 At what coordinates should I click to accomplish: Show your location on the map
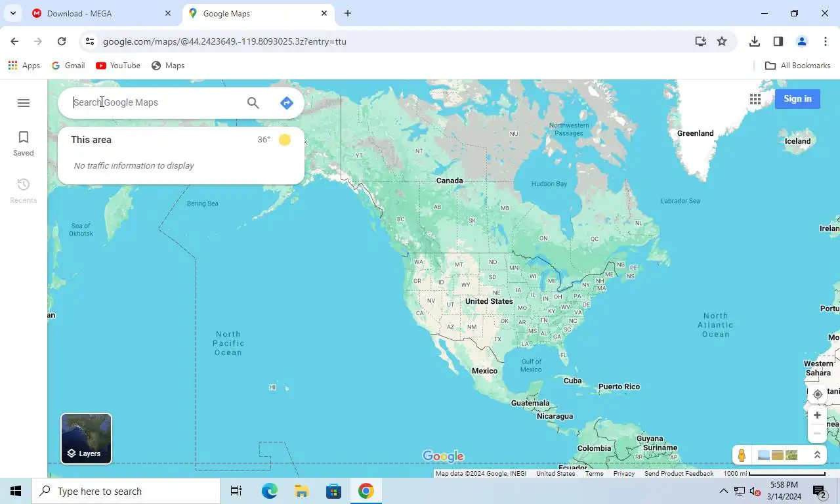click(817, 394)
